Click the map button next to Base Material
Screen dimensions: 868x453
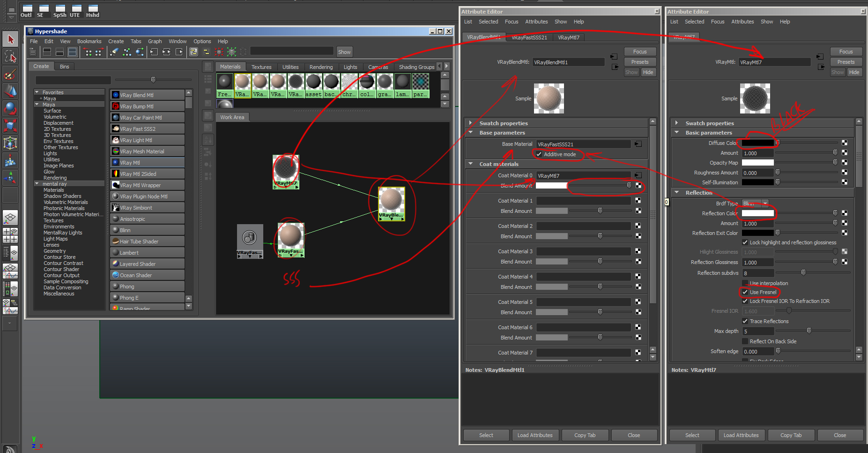pos(638,144)
